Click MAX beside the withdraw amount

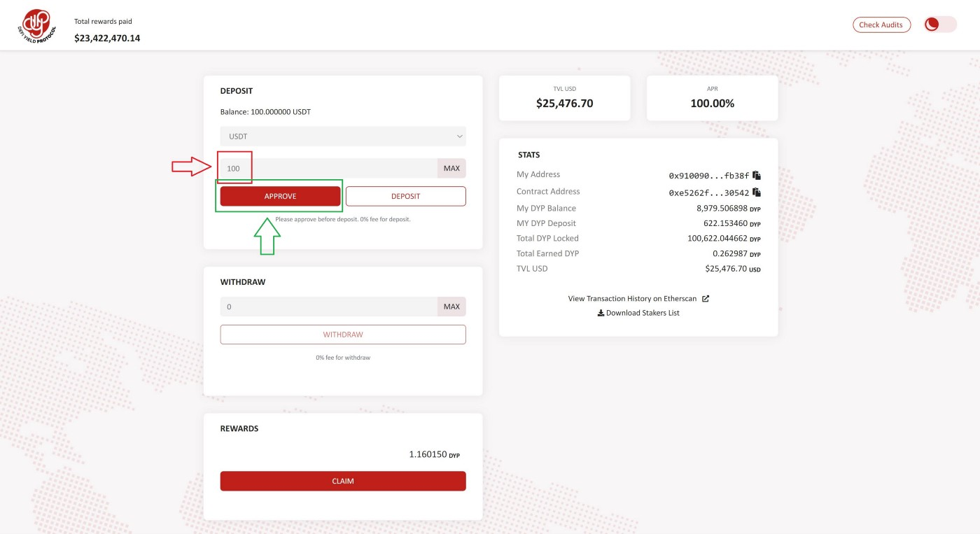(x=451, y=307)
